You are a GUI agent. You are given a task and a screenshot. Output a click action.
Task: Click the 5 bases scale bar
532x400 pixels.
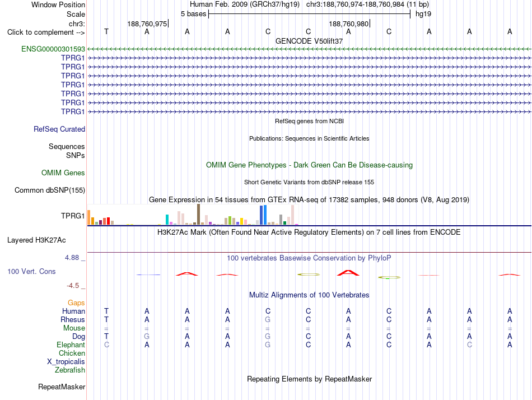[310, 14]
